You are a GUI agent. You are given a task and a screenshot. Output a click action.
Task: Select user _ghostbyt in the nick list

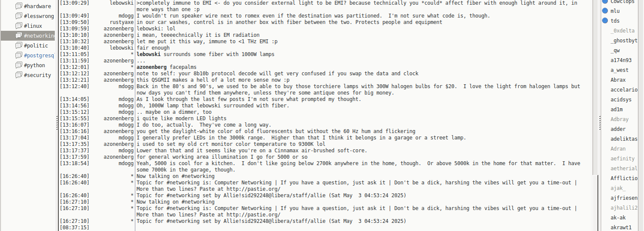(624, 40)
